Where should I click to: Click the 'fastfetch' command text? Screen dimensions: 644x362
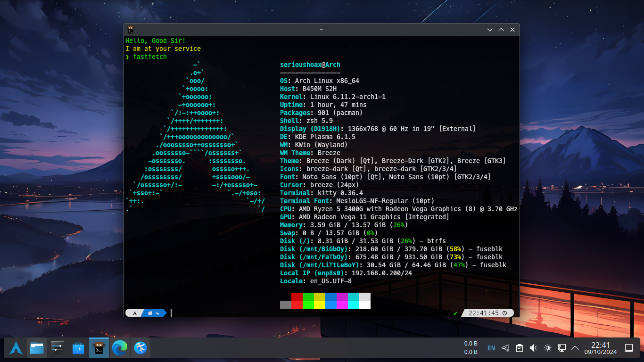pyautogui.click(x=150, y=57)
